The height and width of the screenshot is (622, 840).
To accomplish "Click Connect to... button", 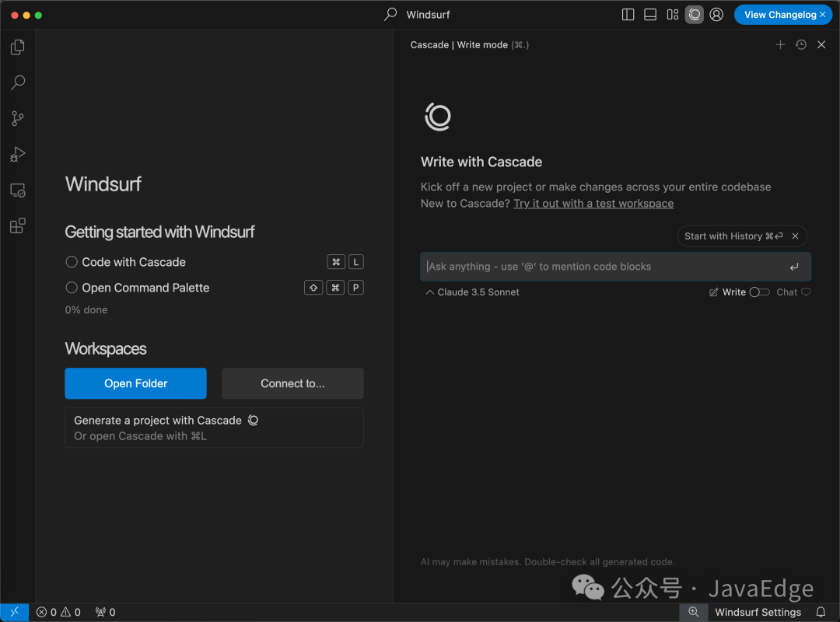I will click(x=292, y=383).
